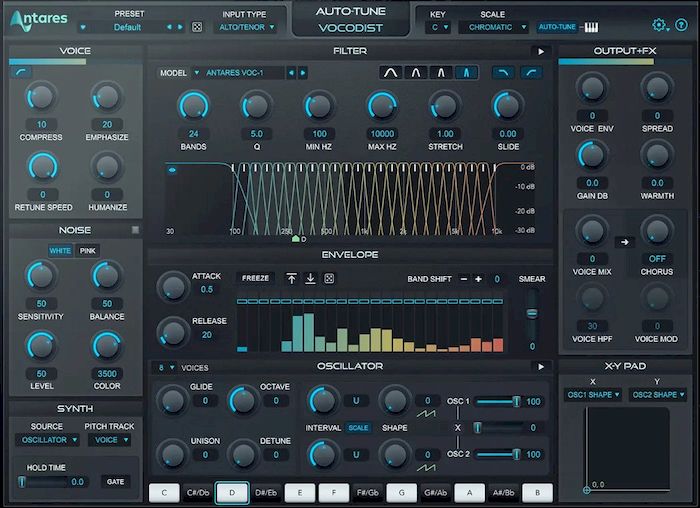The image size is (700, 508).
Task: Toggle envelope FREEZE
Action: point(255,278)
